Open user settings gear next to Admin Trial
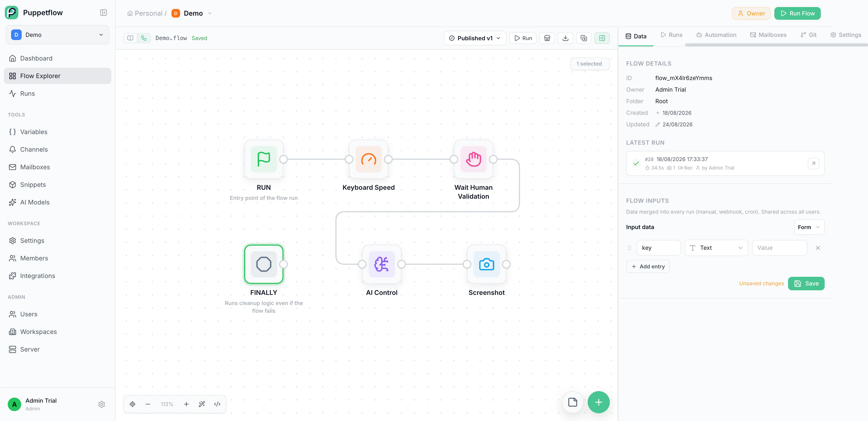The image size is (868, 421). tap(101, 404)
